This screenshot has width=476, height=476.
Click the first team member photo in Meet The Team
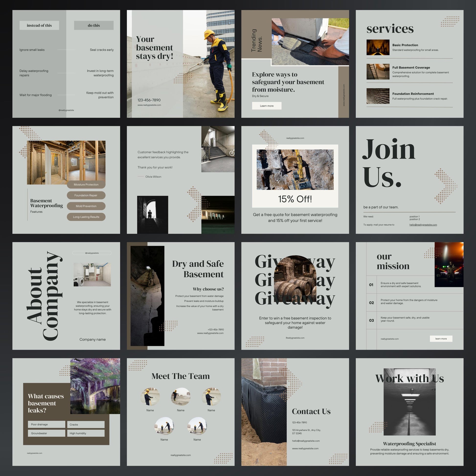150,397
